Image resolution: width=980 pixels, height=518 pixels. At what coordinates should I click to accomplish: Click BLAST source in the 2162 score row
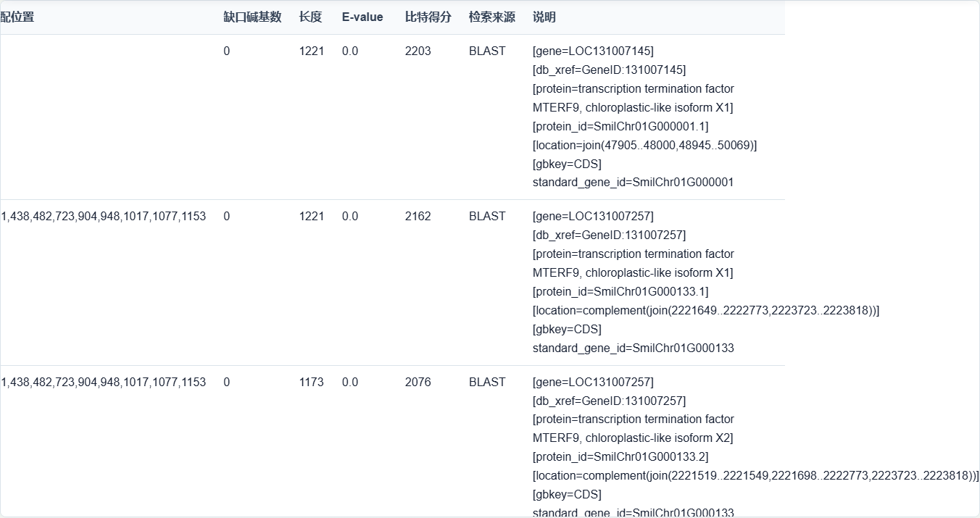click(x=487, y=217)
